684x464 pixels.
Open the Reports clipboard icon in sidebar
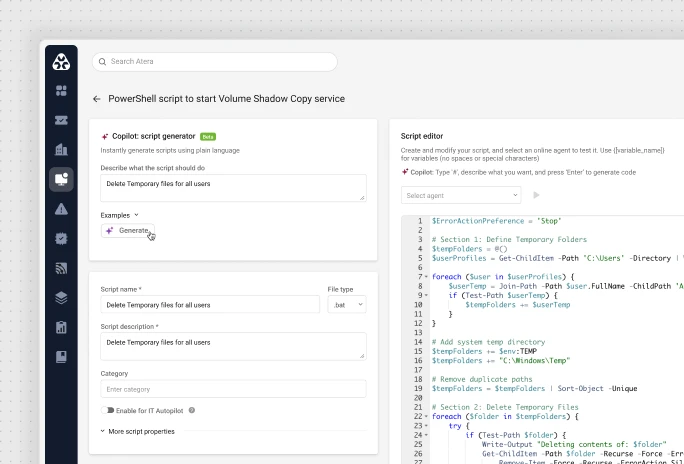pyautogui.click(x=61, y=328)
